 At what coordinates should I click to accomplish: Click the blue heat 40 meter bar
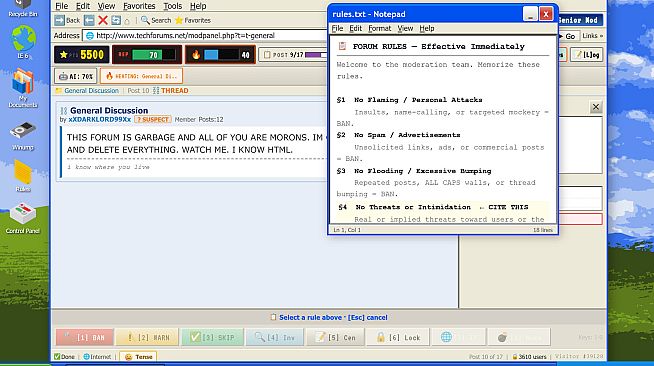tap(211, 55)
